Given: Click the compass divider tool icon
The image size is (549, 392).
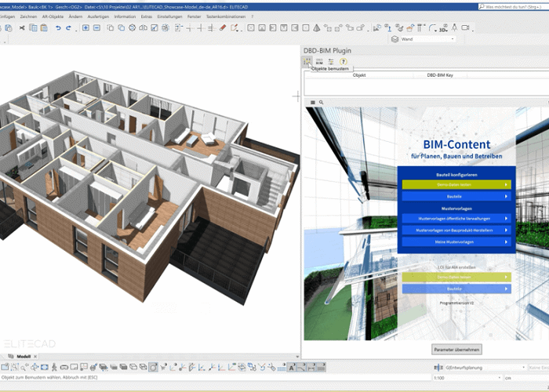Looking at the screenshot, I should pos(454,27).
